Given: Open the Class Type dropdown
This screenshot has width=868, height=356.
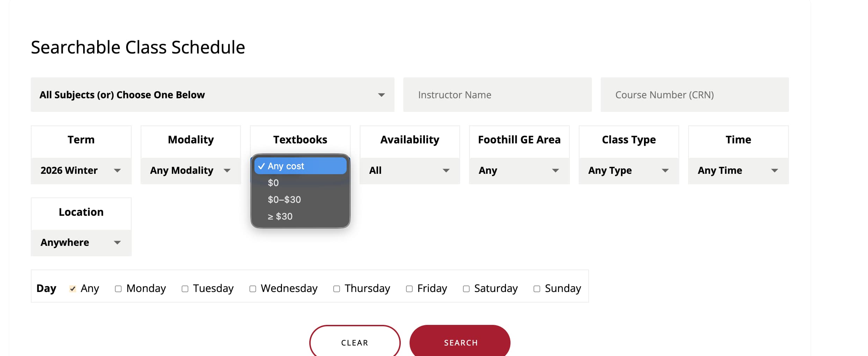Looking at the screenshot, I should coord(628,170).
